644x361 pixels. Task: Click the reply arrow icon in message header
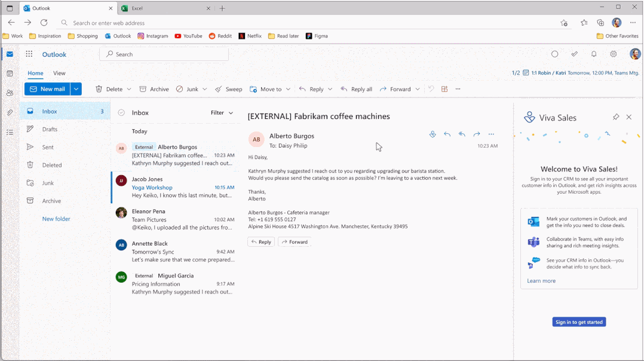point(447,134)
